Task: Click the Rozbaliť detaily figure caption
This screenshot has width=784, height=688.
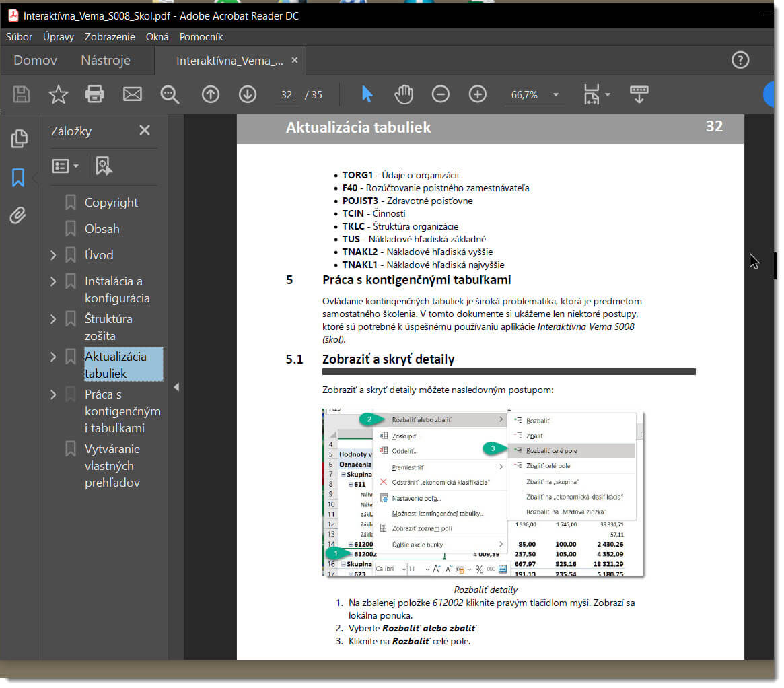Action: pyautogui.click(x=485, y=590)
